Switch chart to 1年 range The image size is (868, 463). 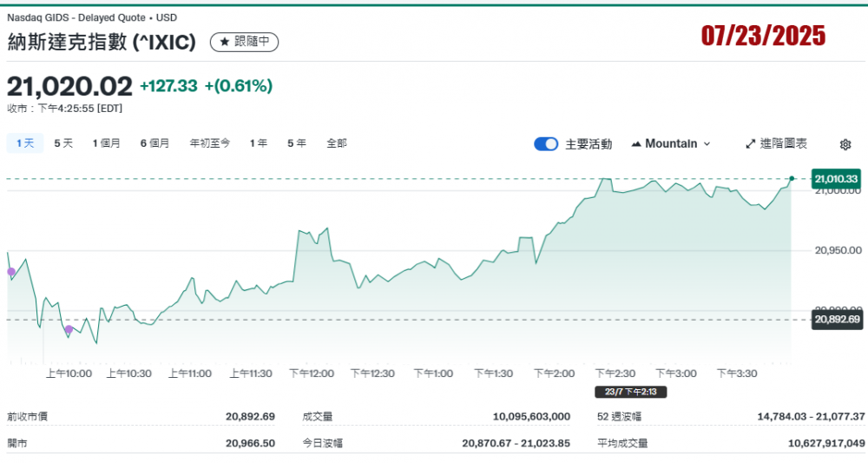click(258, 143)
